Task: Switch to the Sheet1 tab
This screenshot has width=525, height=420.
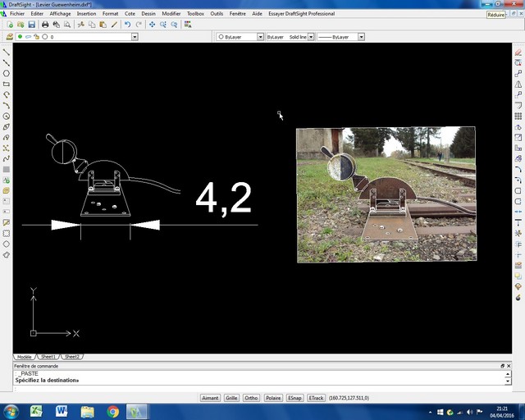Action: (48, 357)
